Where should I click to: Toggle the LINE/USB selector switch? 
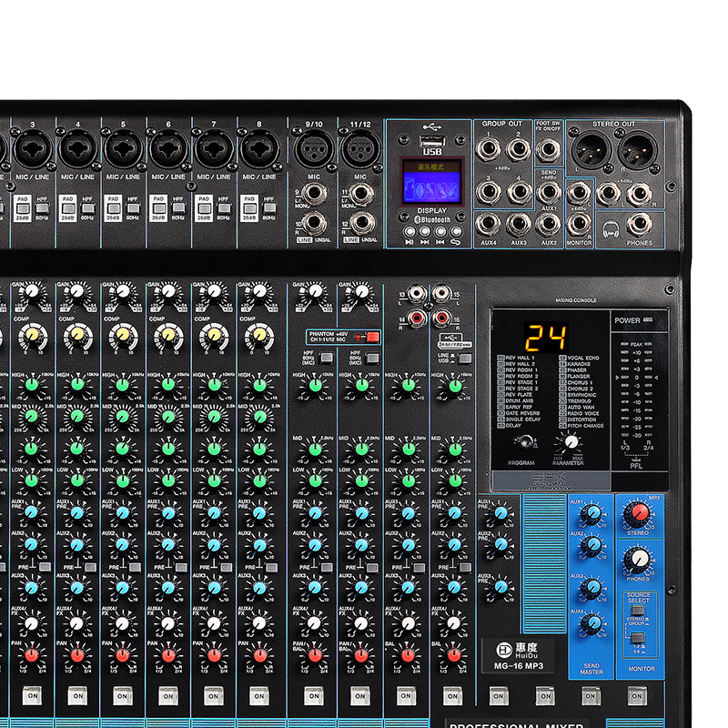pos(466,359)
